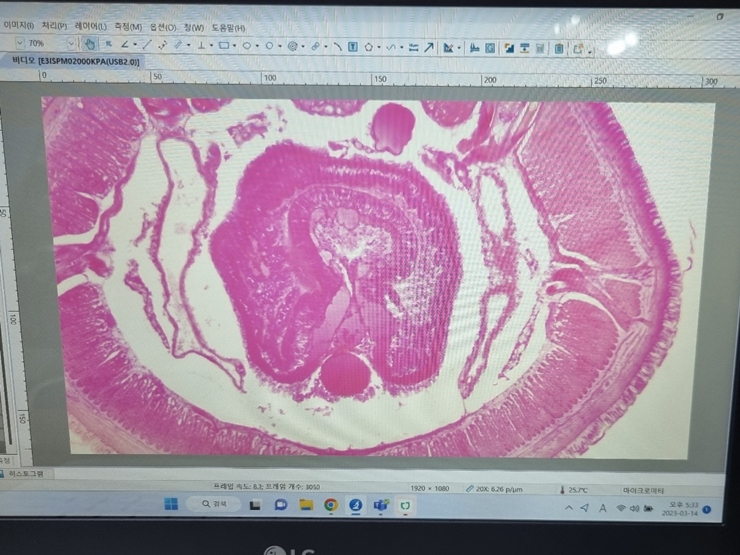The height and width of the screenshot is (555, 740).
Task: Open the 측정(M) measurement menu
Action: (128, 27)
